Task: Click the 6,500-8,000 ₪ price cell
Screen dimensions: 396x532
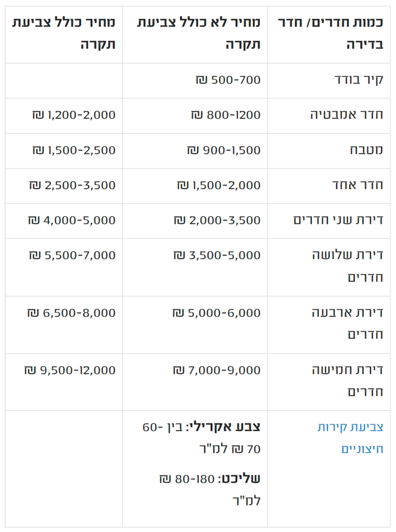Action: tap(72, 313)
